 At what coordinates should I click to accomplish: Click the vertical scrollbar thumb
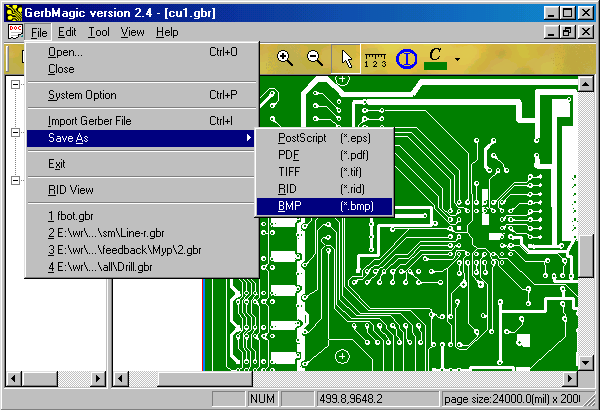585,256
